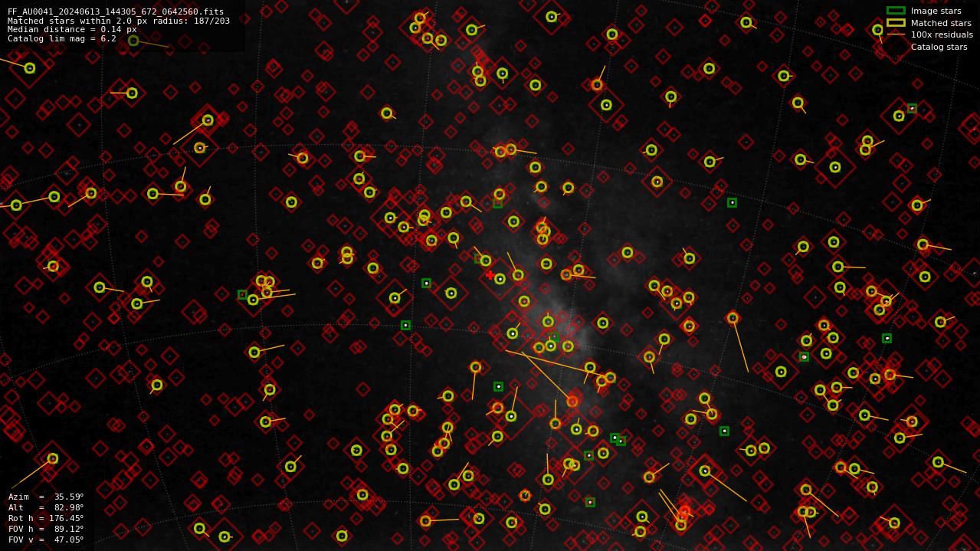Click the green Image stars legend marker
The width and height of the screenshot is (980, 551).
pyautogui.click(x=896, y=11)
